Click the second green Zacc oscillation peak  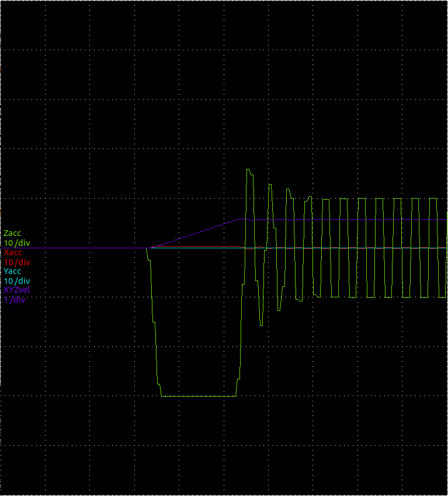pyautogui.click(x=270, y=185)
